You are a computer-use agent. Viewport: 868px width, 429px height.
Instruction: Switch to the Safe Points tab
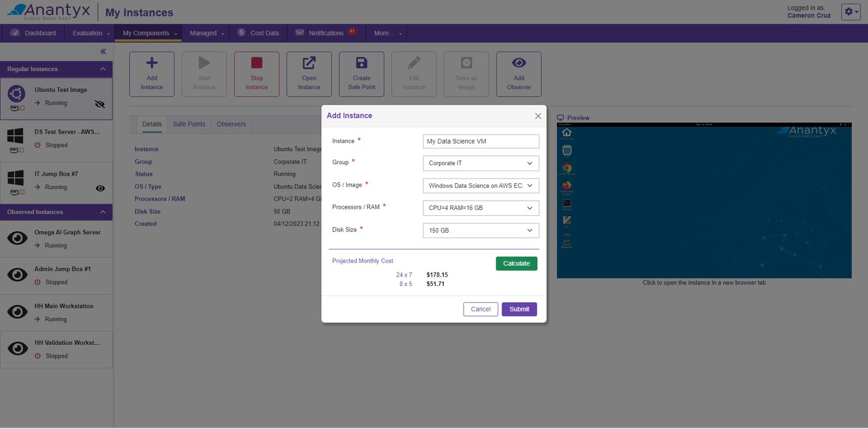coord(189,124)
